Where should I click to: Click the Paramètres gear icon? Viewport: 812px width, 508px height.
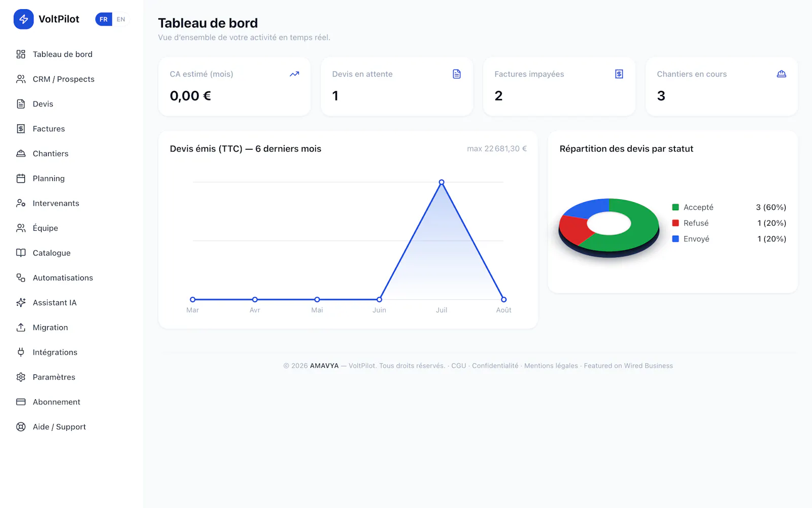pyautogui.click(x=21, y=377)
